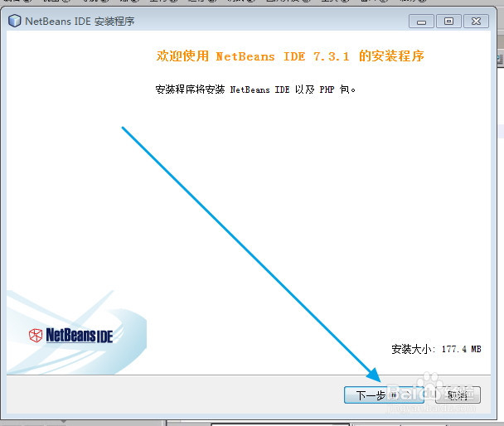Click the text 安装程序将安装 NetBeans IDE 以及 PHP 包
Image resolution: width=504 pixels, height=426 pixels.
tap(255, 90)
